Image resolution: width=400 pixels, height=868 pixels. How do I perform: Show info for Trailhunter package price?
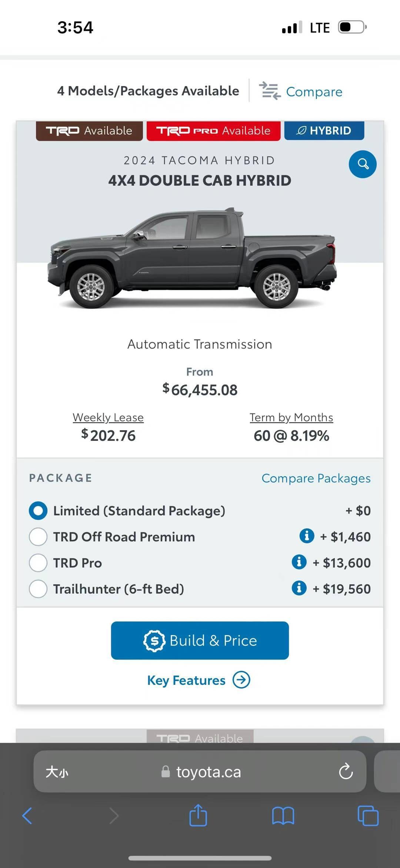[x=299, y=588]
